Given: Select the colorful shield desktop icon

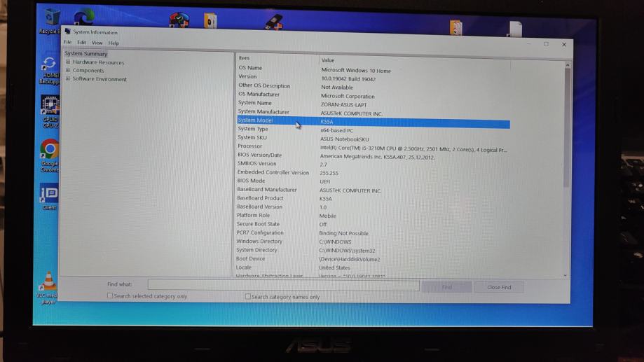Looking at the screenshot, I should pos(179,20).
